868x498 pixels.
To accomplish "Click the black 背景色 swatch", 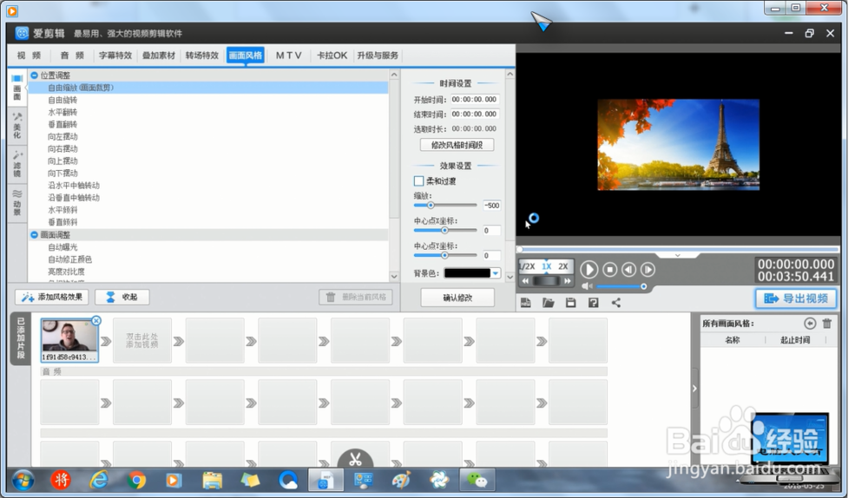I will click(467, 273).
